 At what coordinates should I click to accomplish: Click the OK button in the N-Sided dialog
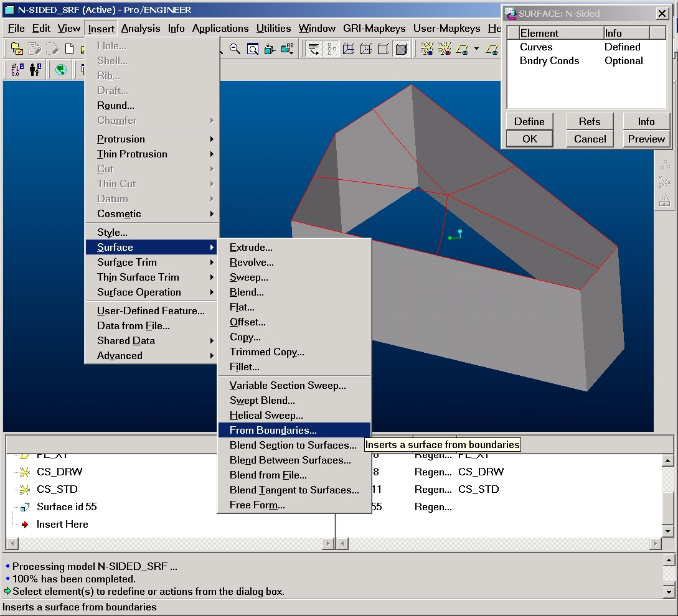[x=529, y=139]
